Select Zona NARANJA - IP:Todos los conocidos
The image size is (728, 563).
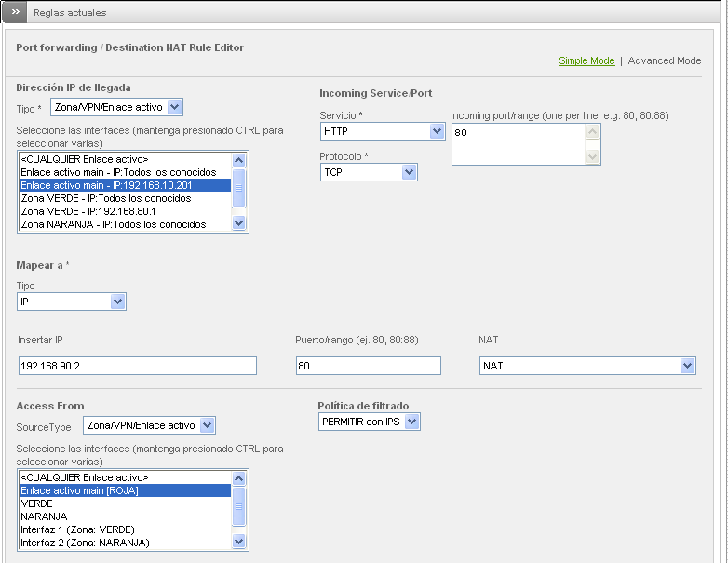click(x=114, y=224)
